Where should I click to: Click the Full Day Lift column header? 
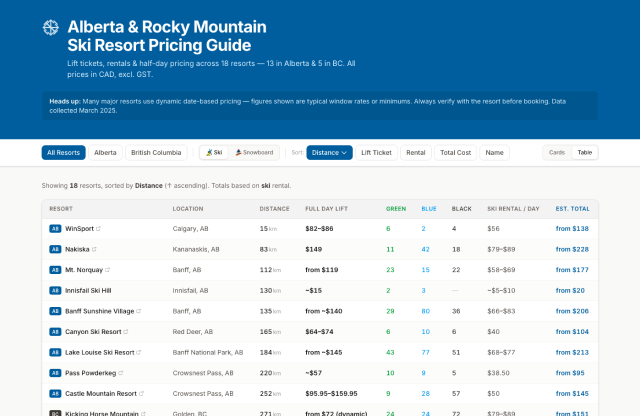327,209
